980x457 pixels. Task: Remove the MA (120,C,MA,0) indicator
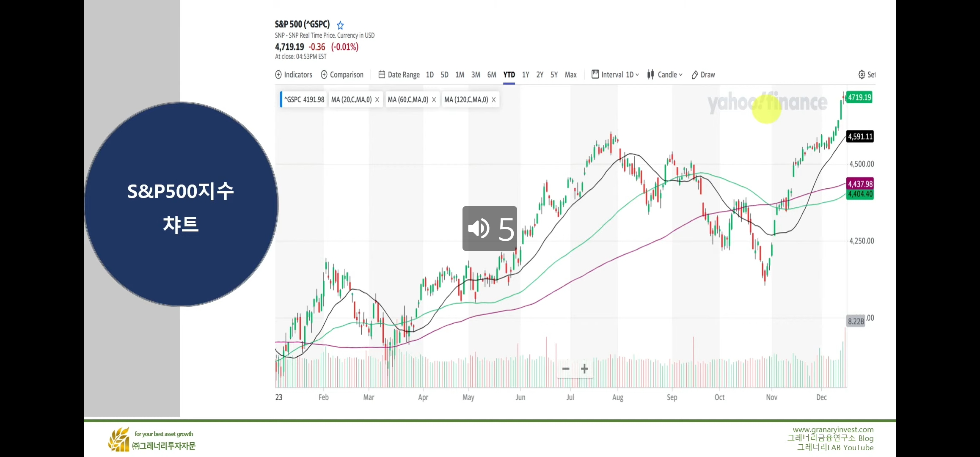pos(493,100)
